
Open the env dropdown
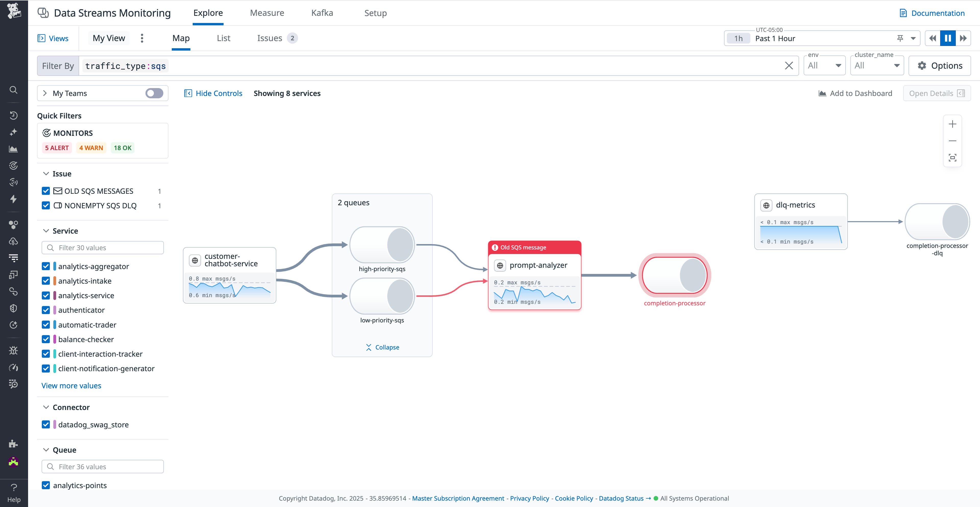point(824,65)
